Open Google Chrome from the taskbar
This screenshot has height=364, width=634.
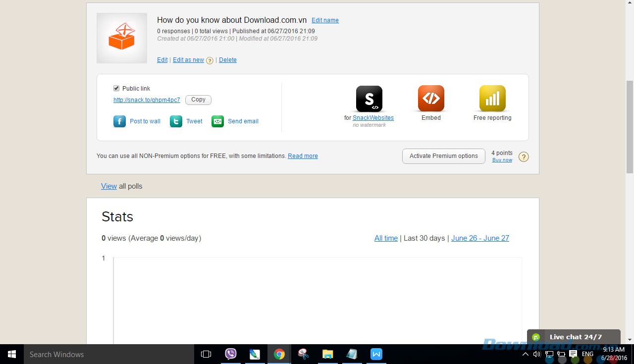pos(279,354)
